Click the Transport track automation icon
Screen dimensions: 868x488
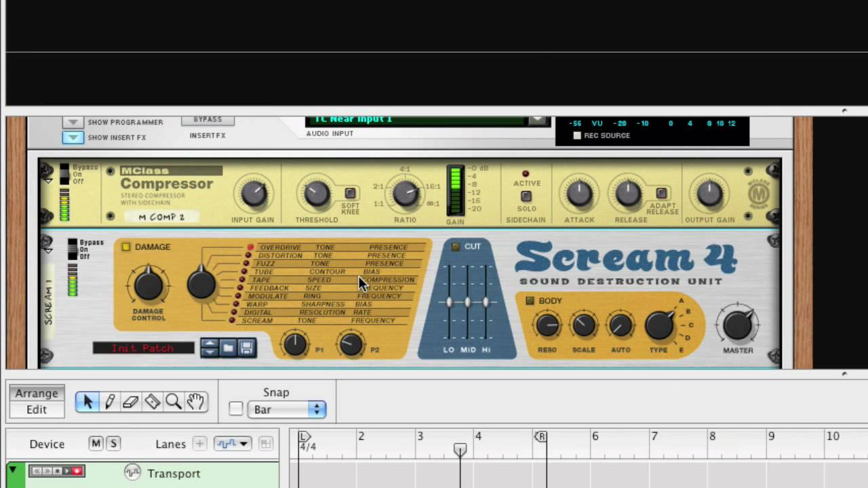pyautogui.click(x=132, y=472)
